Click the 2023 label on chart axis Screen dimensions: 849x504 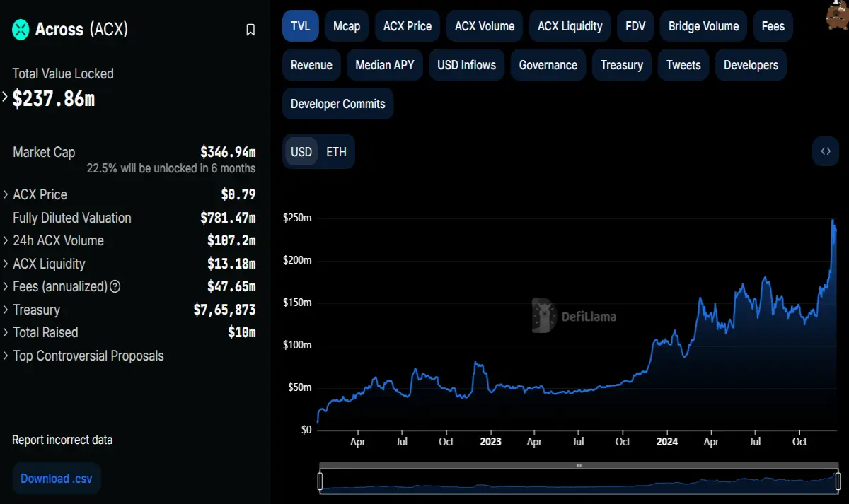coord(490,441)
